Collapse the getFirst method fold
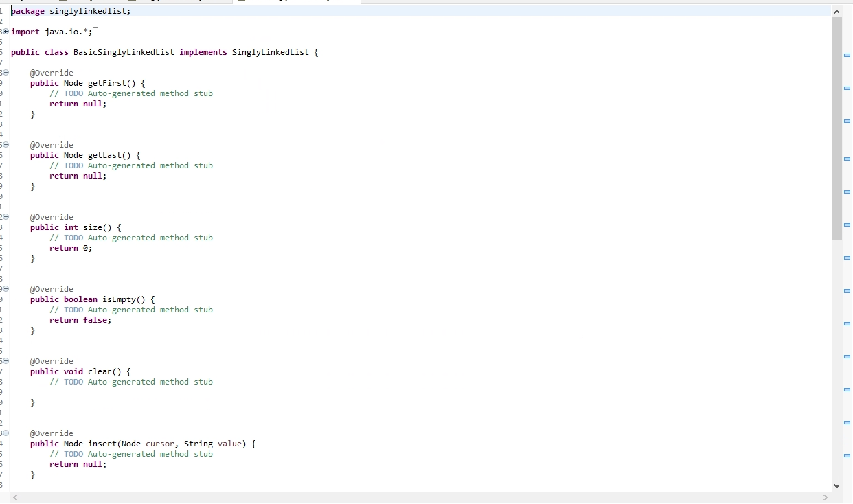 tap(5, 72)
